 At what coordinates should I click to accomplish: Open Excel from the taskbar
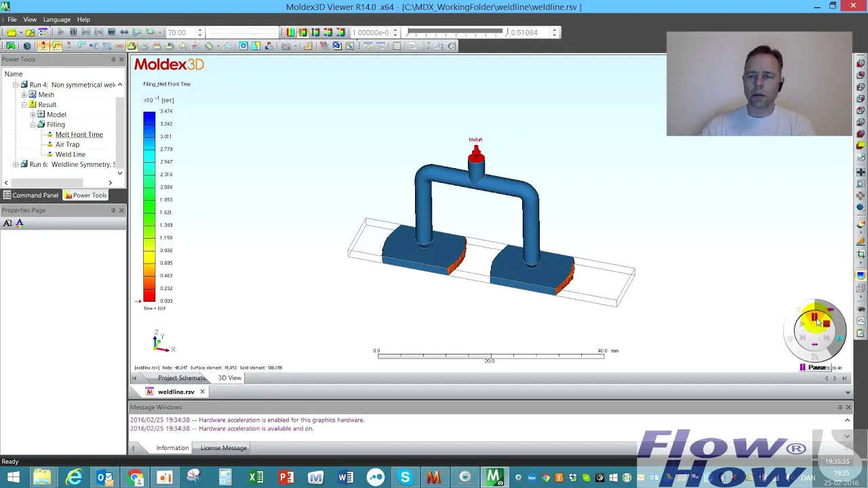click(256, 478)
